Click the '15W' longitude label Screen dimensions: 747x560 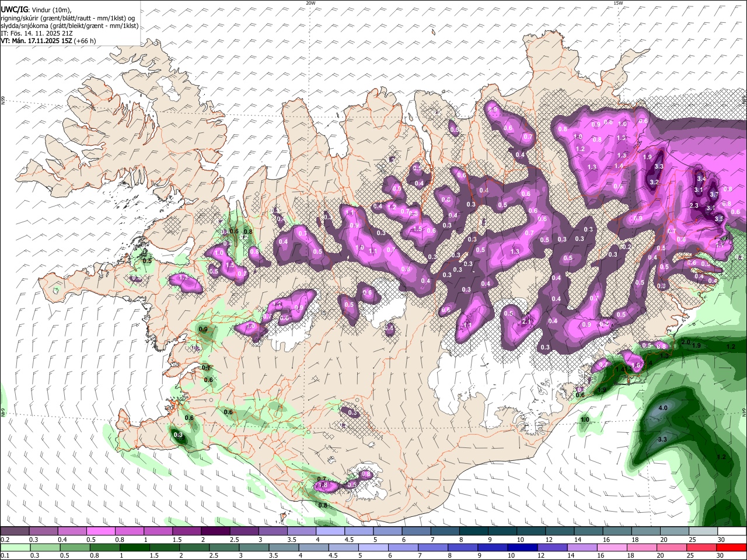[618, 3]
